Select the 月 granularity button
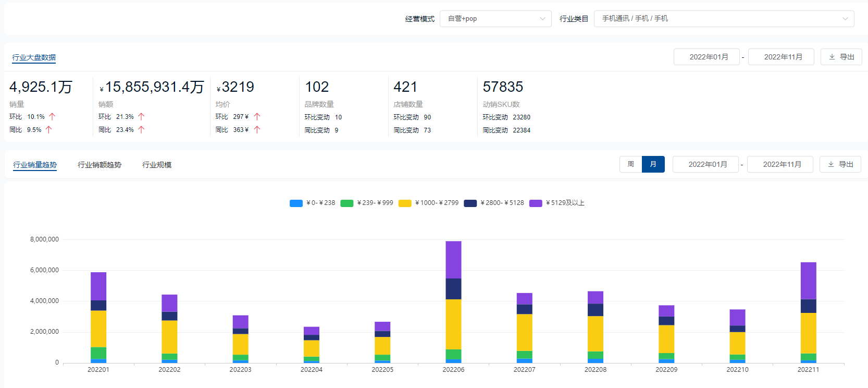The height and width of the screenshot is (388, 868). click(653, 164)
